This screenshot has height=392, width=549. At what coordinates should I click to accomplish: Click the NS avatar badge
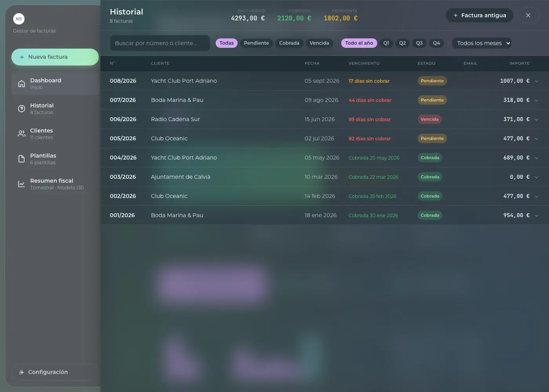(x=19, y=19)
